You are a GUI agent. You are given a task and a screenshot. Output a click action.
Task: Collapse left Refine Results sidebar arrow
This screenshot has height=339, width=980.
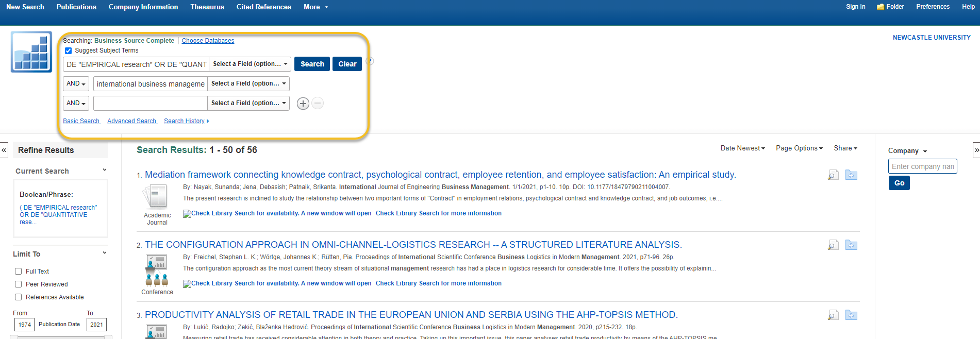(x=4, y=150)
